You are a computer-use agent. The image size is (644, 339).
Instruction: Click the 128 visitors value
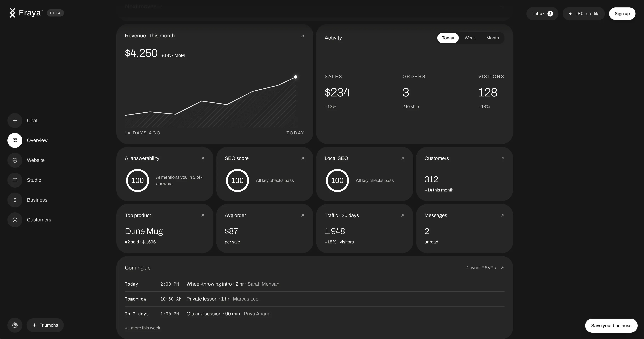(x=488, y=92)
